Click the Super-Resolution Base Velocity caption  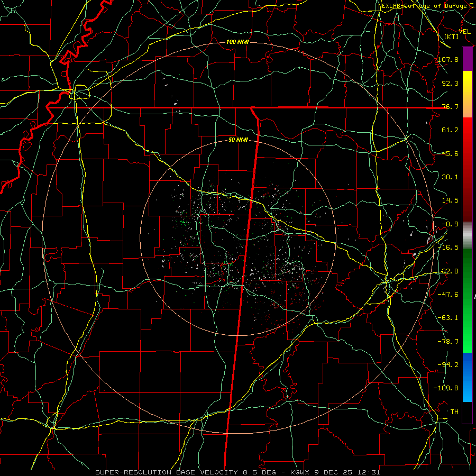pos(237,472)
